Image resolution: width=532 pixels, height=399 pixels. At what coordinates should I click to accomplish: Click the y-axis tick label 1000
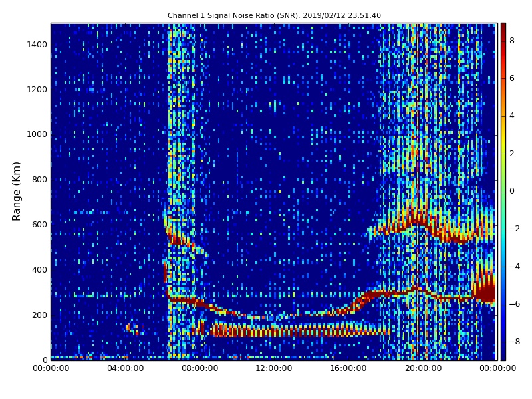[37, 134]
